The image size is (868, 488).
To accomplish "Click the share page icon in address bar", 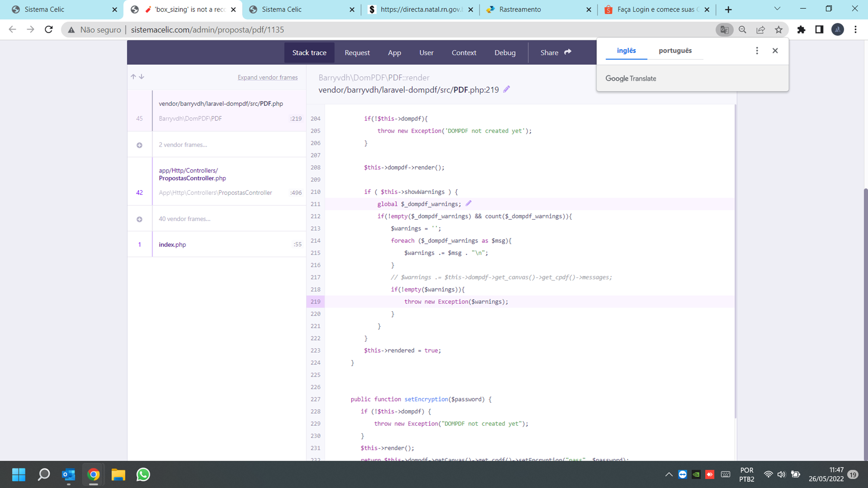I will [761, 30].
